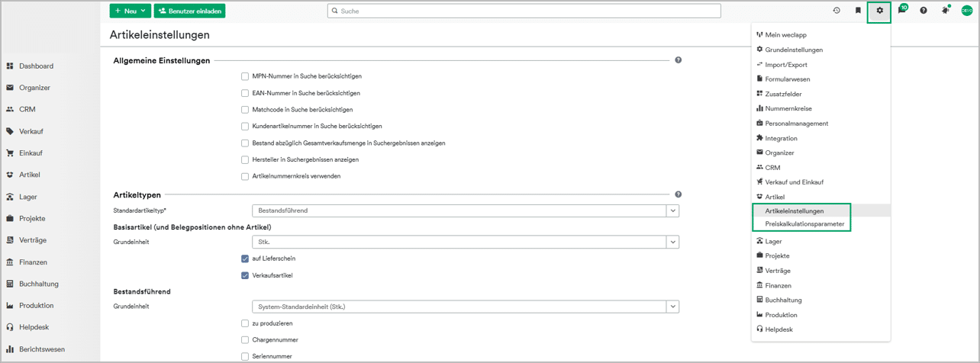Image resolution: width=980 pixels, height=363 pixels.
Task: Open the bookmarks icon in top bar
Action: click(x=858, y=11)
